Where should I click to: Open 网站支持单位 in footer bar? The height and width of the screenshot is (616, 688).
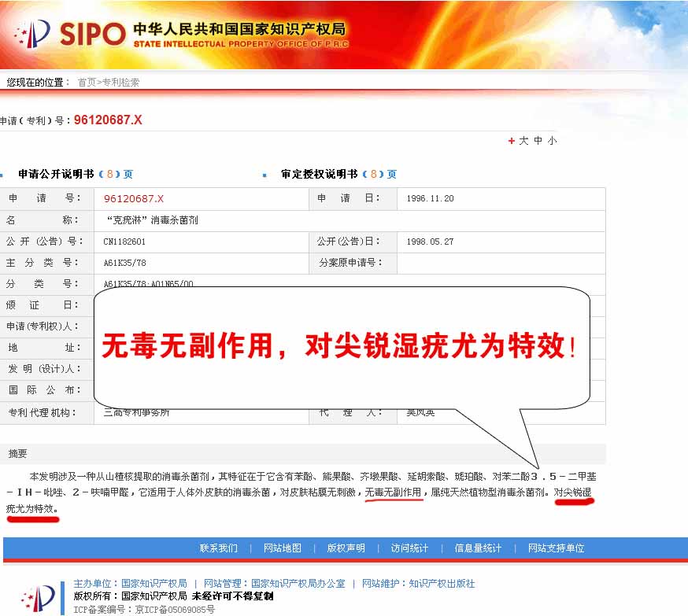tap(556, 548)
